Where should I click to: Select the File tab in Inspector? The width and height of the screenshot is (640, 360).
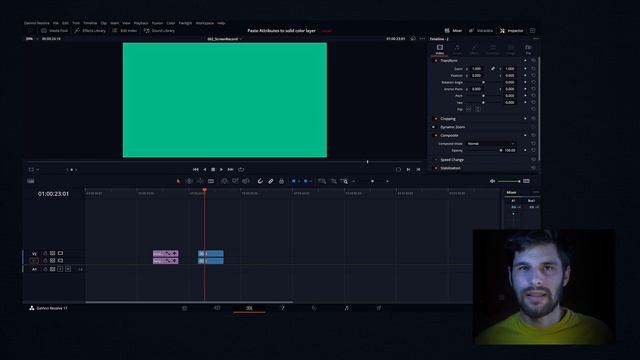[528, 49]
